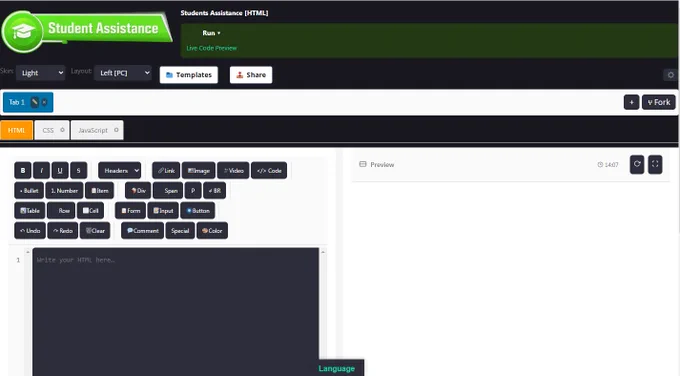Image resolution: width=680 pixels, height=376 pixels.
Task: Insert a table Cell
Action: coord(91,211)
